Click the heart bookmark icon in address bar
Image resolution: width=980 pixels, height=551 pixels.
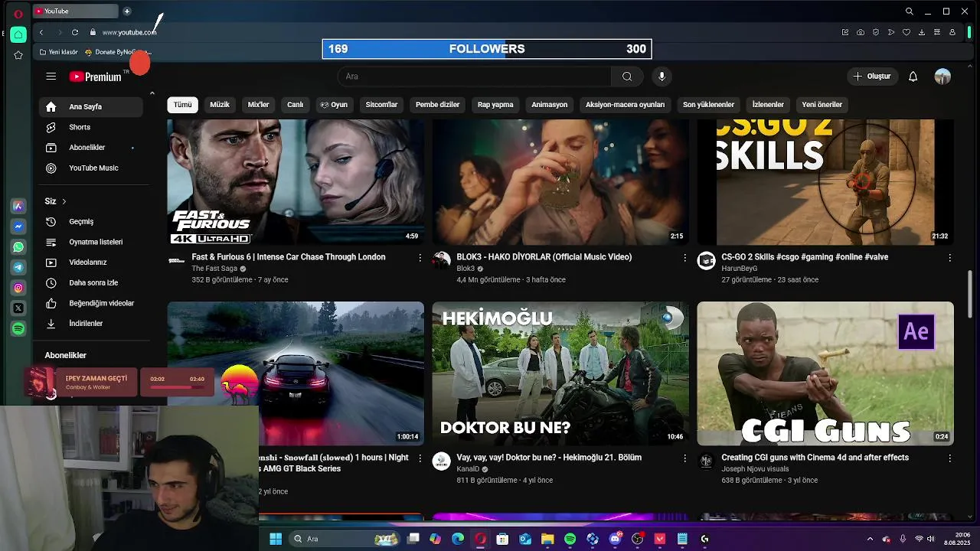906,32
